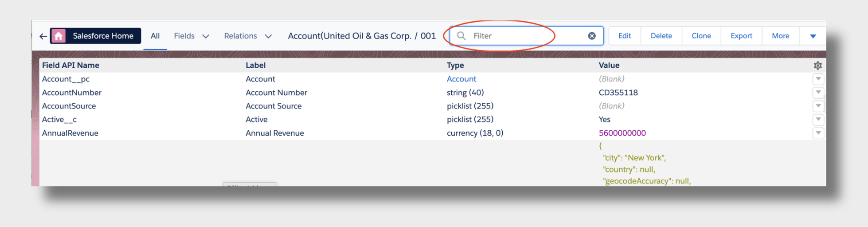The height and width of the screenshot is (227, 868).
Task: Select the AnnualRevenue field name cell
Action: [x=70, y=133]
